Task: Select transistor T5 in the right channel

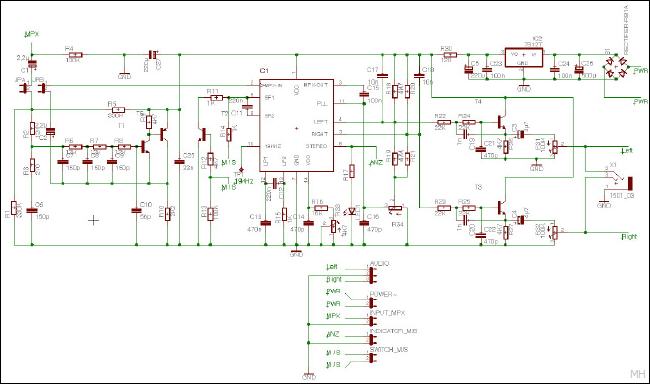Action: coord(501,207)
